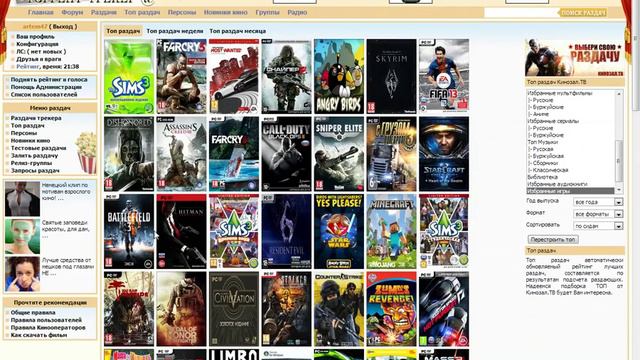Open the S.T.A.L.K.E.R. game cover
The image size is (640, 360).
(286, 309)
